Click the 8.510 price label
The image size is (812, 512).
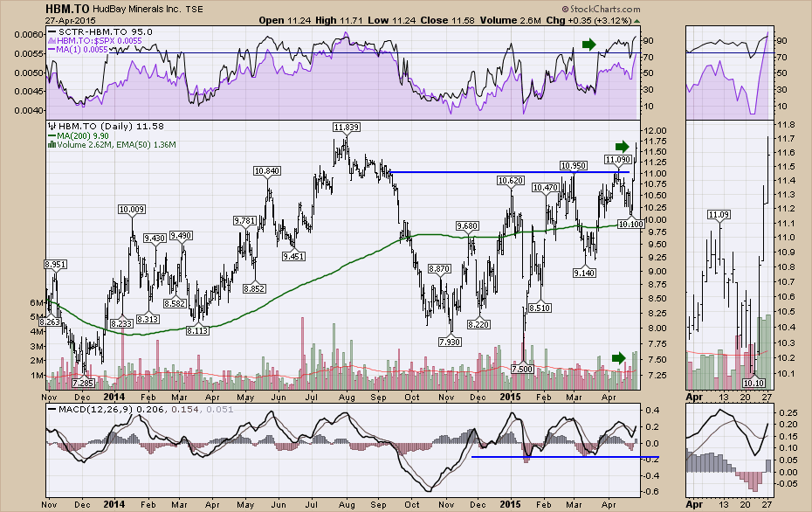click(540, 308)
